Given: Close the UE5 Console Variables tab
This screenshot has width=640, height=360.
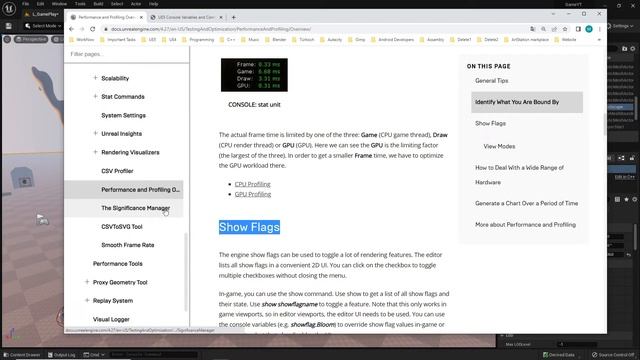Looking at the screenshot, I should 221,17.
